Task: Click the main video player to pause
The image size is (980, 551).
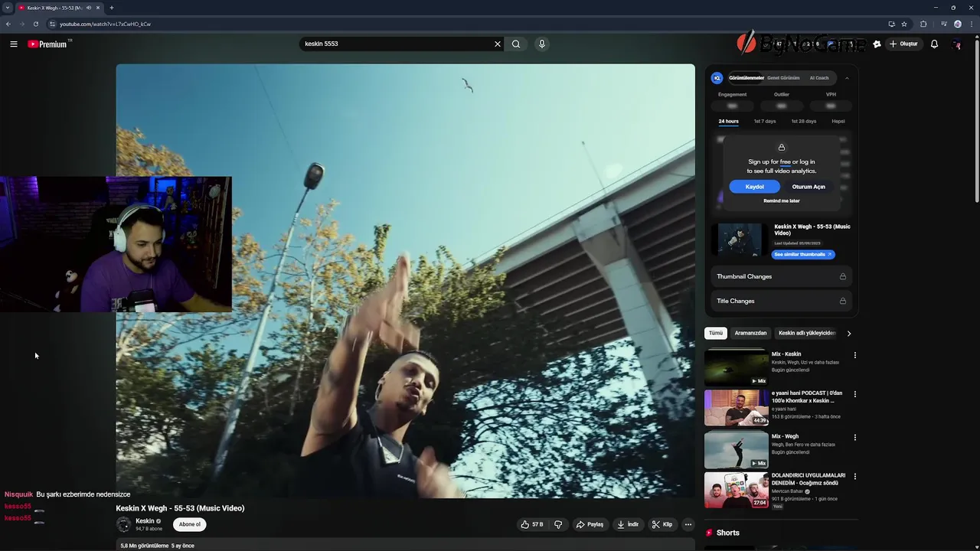Action: pyautogui.click(x=405, y=281)
